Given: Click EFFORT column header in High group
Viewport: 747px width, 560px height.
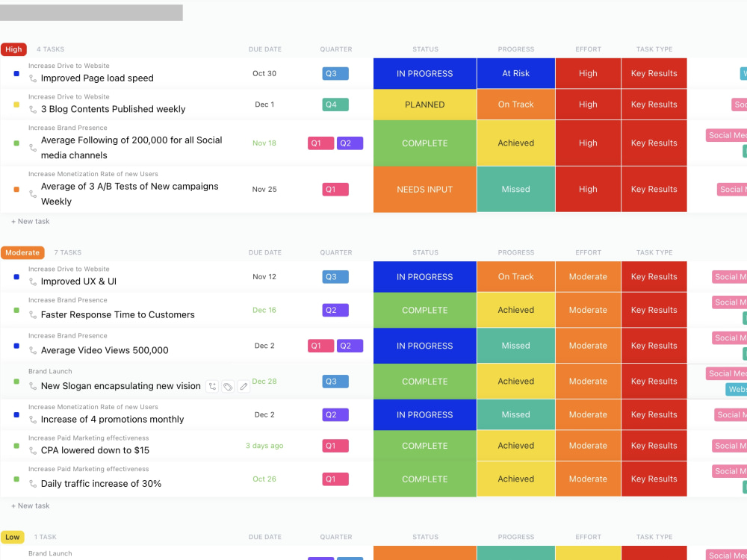Looking at the screenshot, I should [589, 49].
